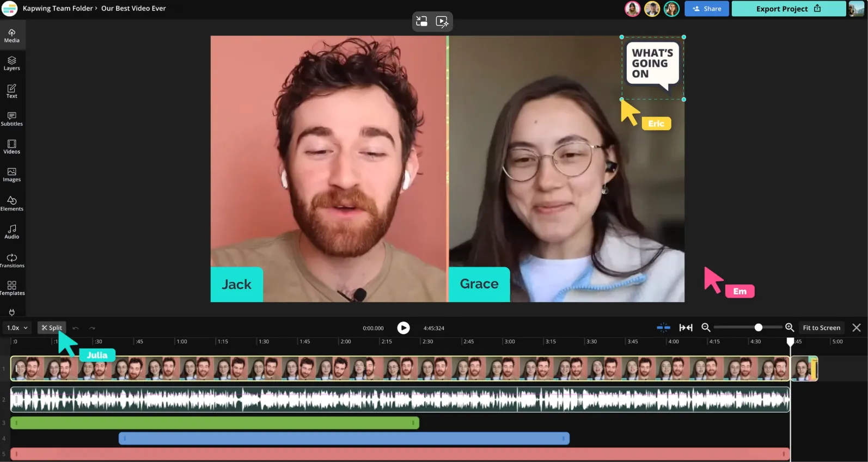Click the zoom out magnifier icon

pyautogui.click(x=706, y=328)
